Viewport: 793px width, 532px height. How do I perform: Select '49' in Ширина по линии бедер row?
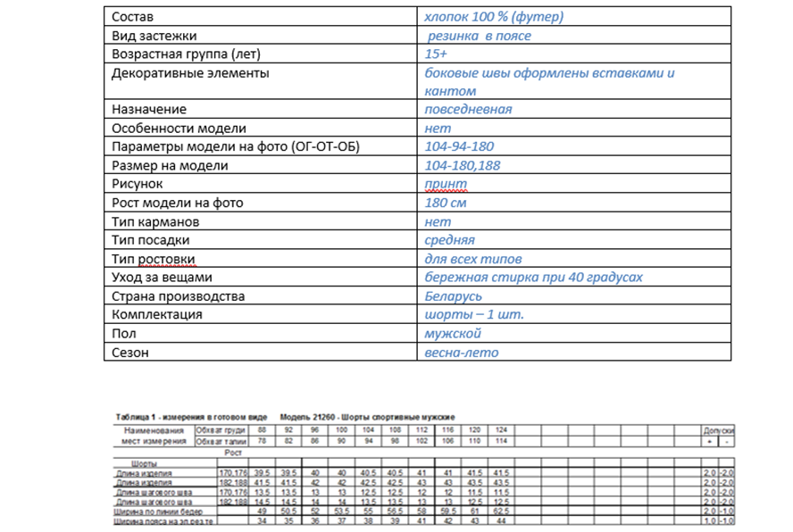[262, 511]
